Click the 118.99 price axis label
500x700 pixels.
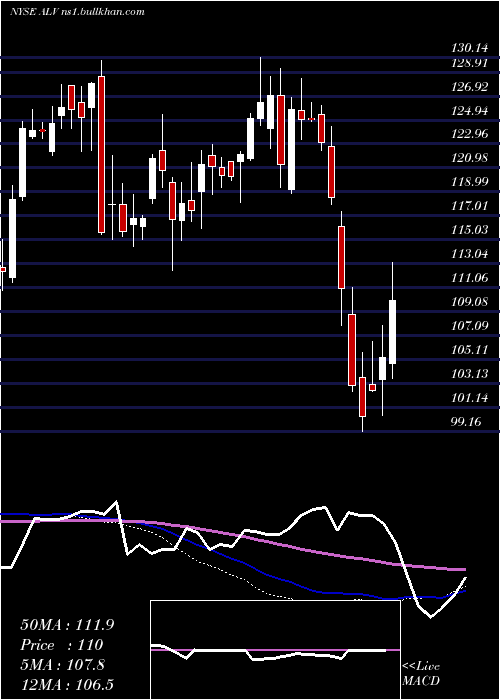pyautogui.click(x=469, y=182)
